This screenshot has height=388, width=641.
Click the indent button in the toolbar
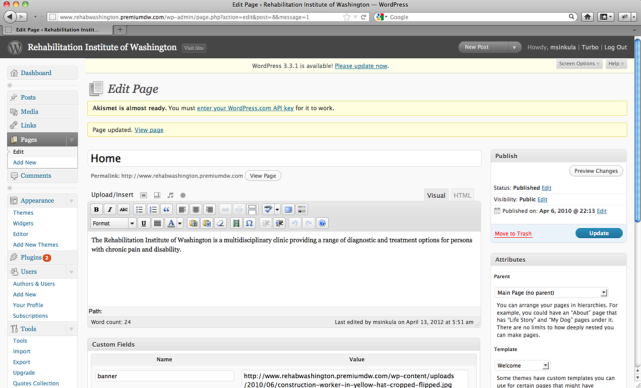pos(280,223)
